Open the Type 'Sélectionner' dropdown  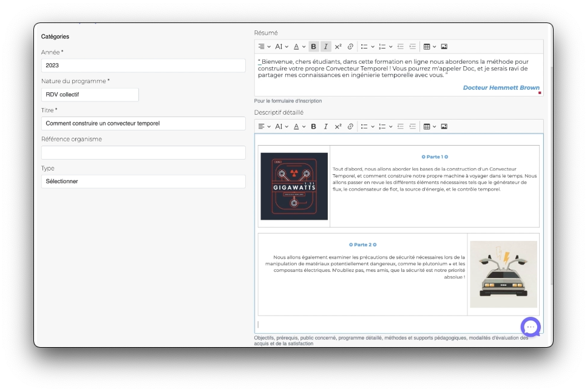(x=143, y=181)
